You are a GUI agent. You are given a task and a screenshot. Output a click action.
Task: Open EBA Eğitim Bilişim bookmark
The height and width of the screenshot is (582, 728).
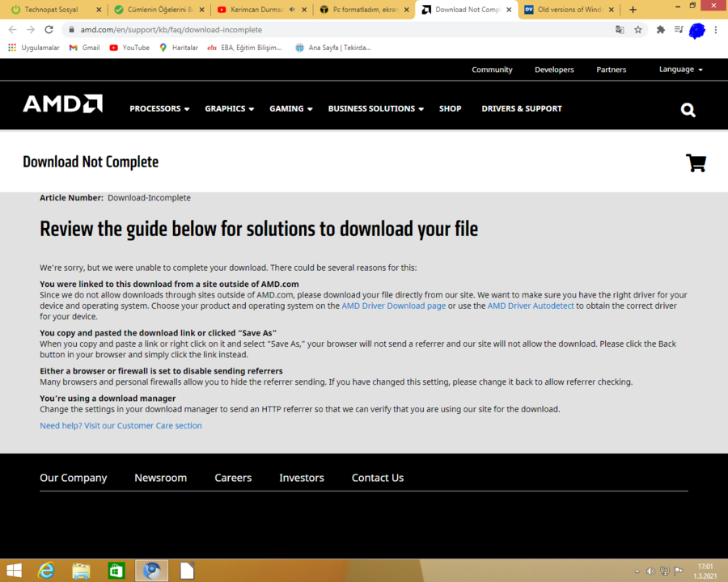[244, 48]
